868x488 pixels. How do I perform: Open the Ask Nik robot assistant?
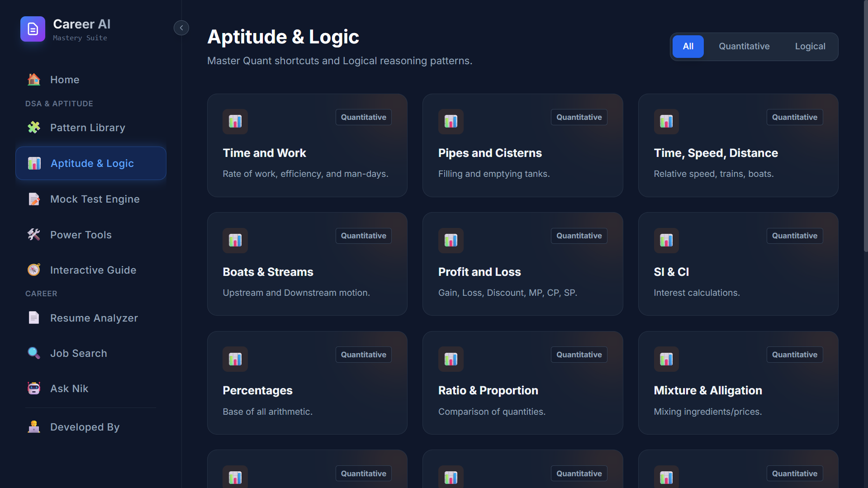coord(69,388)
